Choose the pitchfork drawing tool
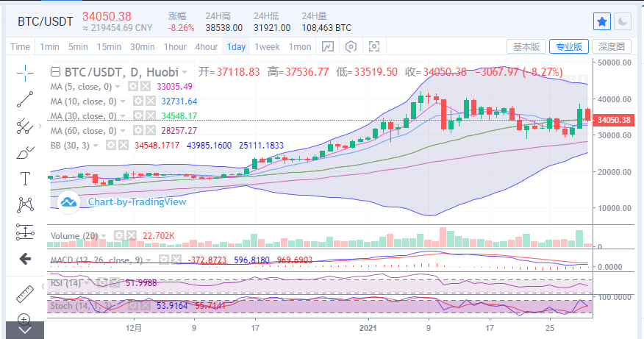Viewport: 644px width, 339px height. pos(25,126)
